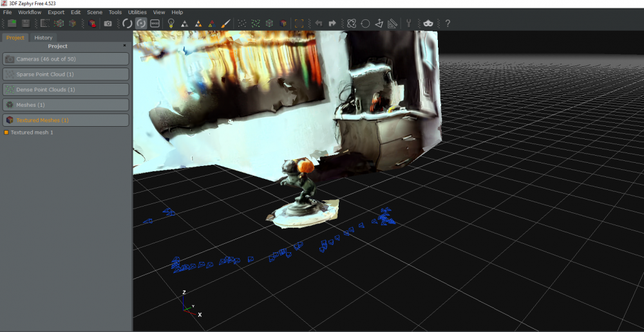
Task: Close the Project panel with the x
Action: tap(124, 46)
